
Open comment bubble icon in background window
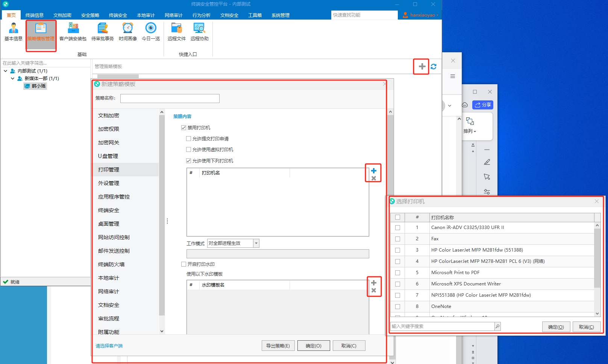[465, 105]
